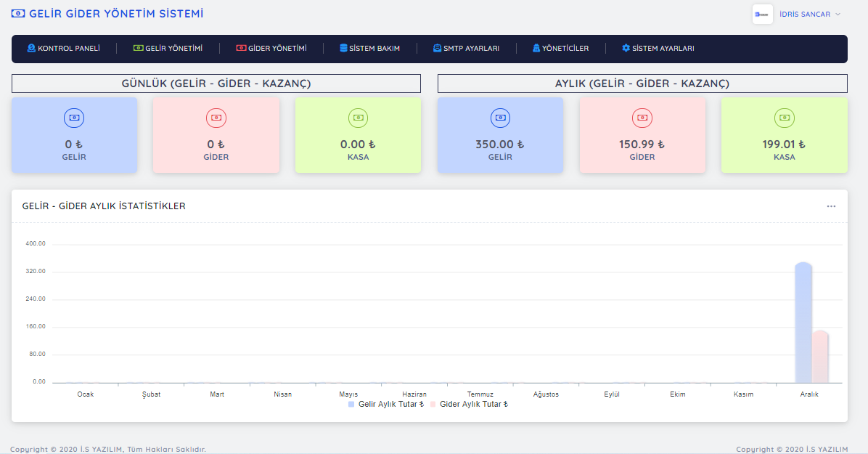Image resolution: width=868 pixels, height=454 pixels.
Task: Go to Kontrol Paneli
Action: (63, 49)
